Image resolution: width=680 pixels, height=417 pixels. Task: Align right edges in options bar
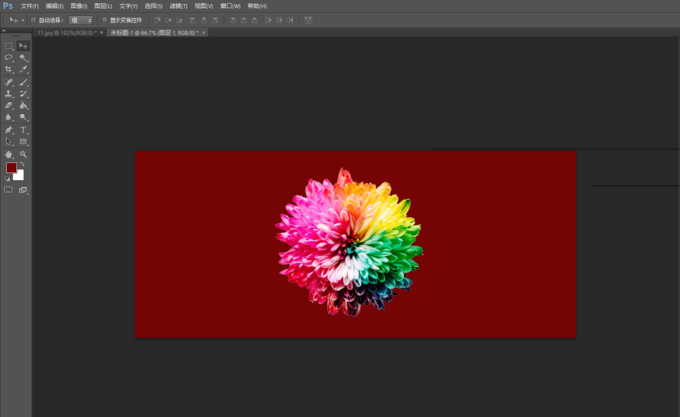(215, 20)
